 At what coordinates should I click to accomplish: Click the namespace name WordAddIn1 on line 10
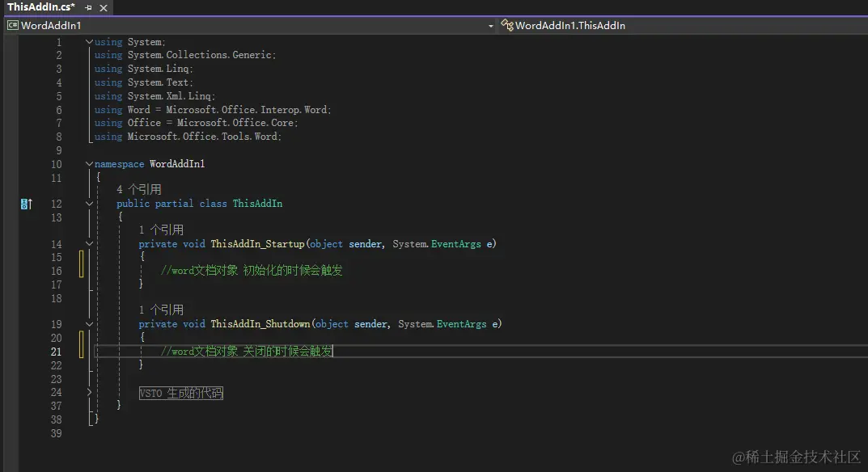177,164
